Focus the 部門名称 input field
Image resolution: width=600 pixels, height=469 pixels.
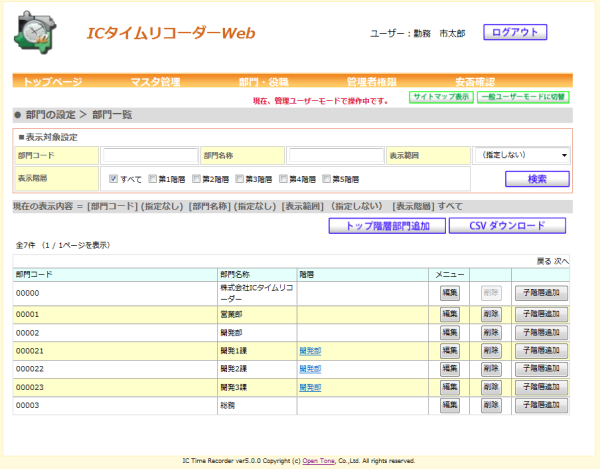coord(336,156)
